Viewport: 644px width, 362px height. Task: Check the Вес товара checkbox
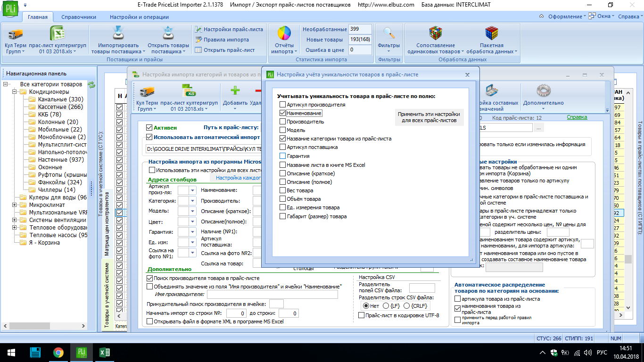(x=282, y=190)
